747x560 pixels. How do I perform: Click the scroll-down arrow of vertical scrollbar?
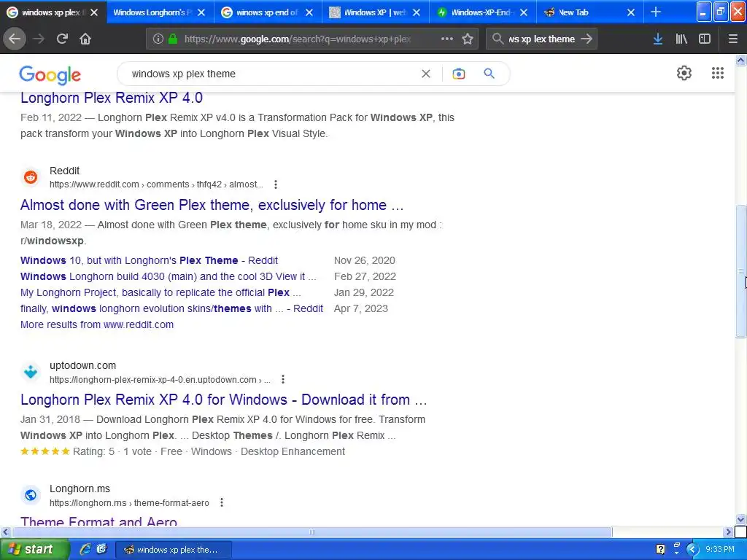point(740,519)
